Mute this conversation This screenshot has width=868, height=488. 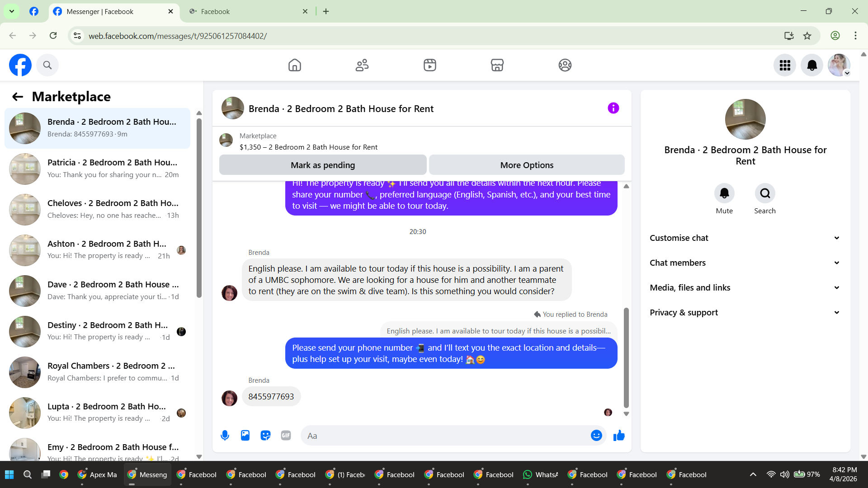tap(724, 194)
